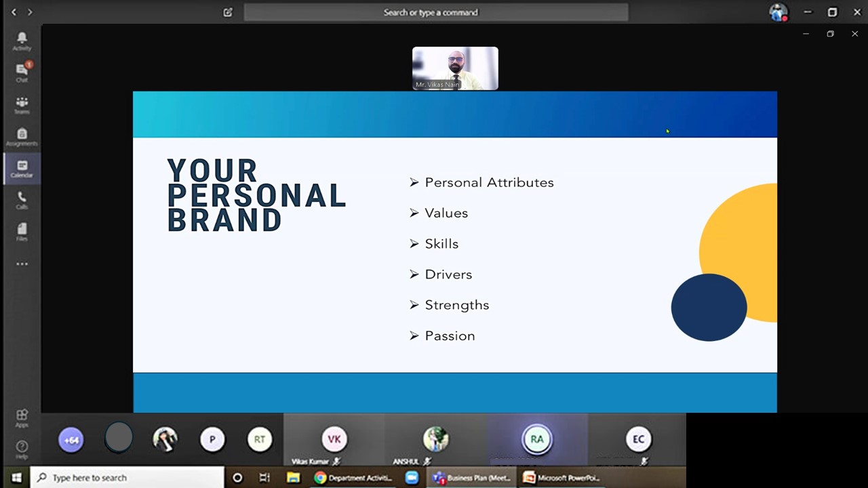
Task: Navigate forward with the right arrow
Action: (x=29, y=12)
